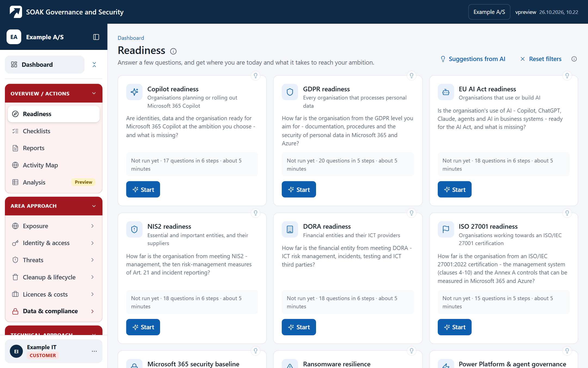Toggle the sidebar collapse panel icon

click(x=96, y=37)
